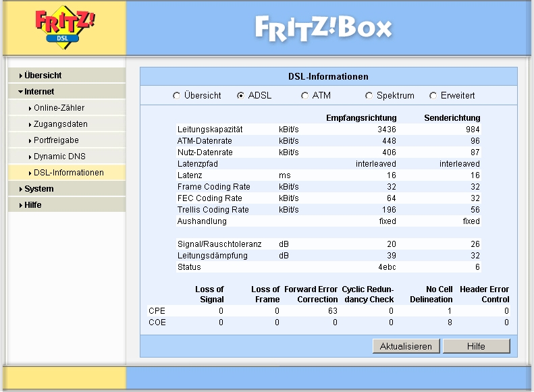Click the Leitungsdämpfung row label
Screen dimensions: 534x392
[x=212, y=256]
